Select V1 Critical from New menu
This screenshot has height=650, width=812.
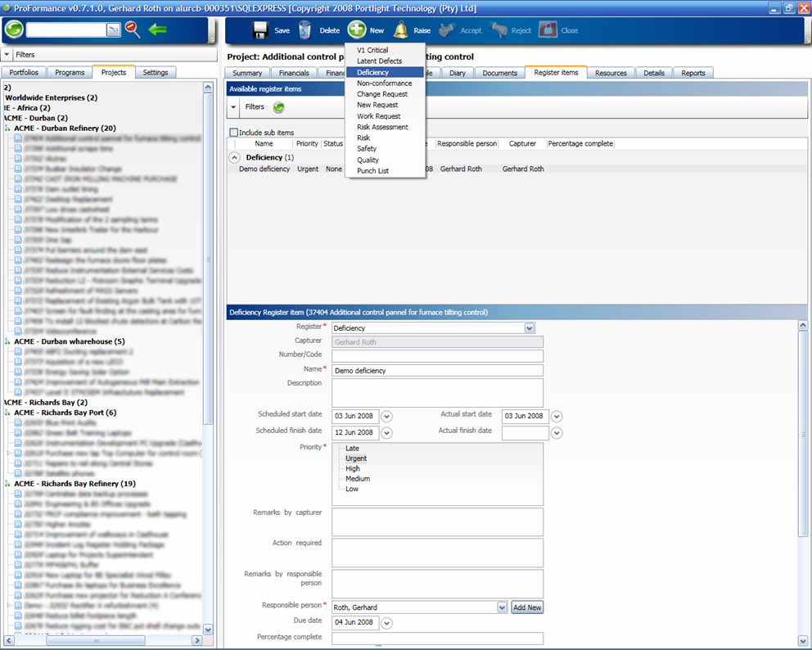tap(372, 50)
